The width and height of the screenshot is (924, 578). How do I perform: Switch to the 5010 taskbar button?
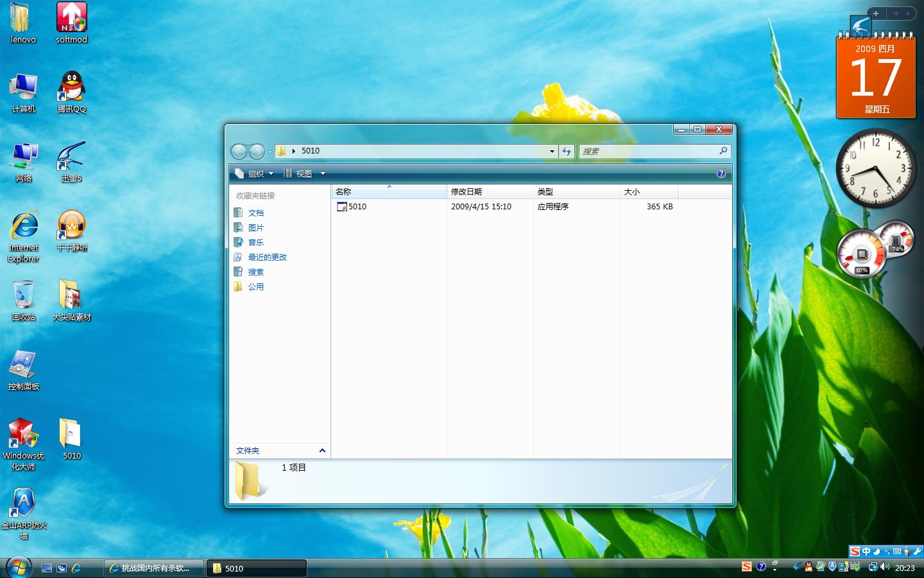tap(257, 568)
